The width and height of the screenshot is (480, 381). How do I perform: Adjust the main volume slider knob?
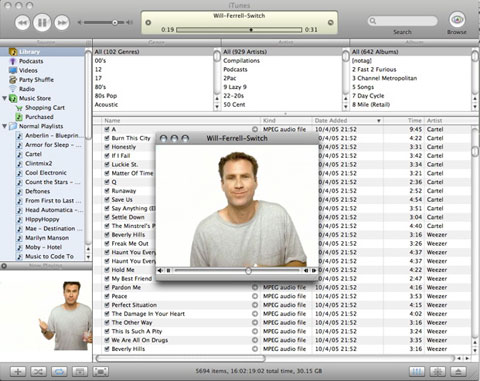(115, 22)
